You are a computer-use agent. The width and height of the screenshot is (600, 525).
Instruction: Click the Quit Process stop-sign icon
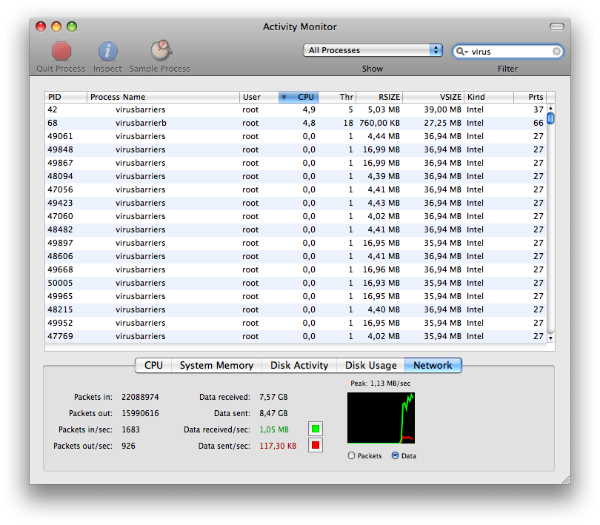pyautogui.click(x=61, y=51)
